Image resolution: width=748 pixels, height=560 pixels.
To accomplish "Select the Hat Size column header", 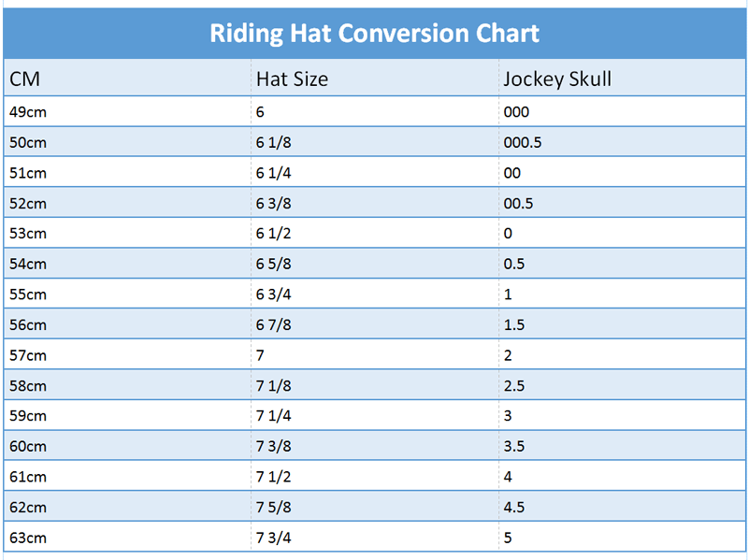I will click(292, 79).
